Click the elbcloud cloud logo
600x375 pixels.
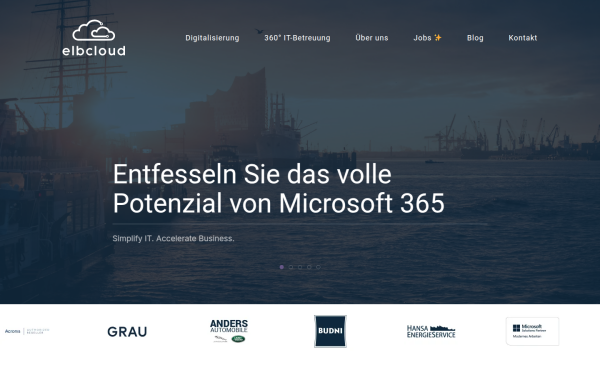tap(94, 38)
